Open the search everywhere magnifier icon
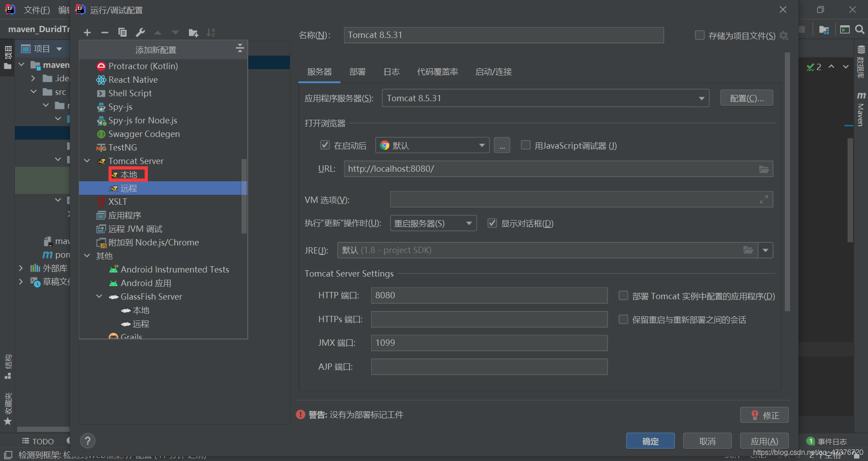The image size is (868, 461). tap(860, 29)
